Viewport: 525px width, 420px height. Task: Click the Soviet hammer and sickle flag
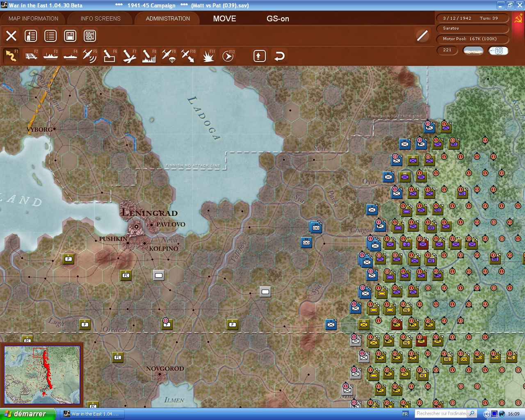[518, 19]
